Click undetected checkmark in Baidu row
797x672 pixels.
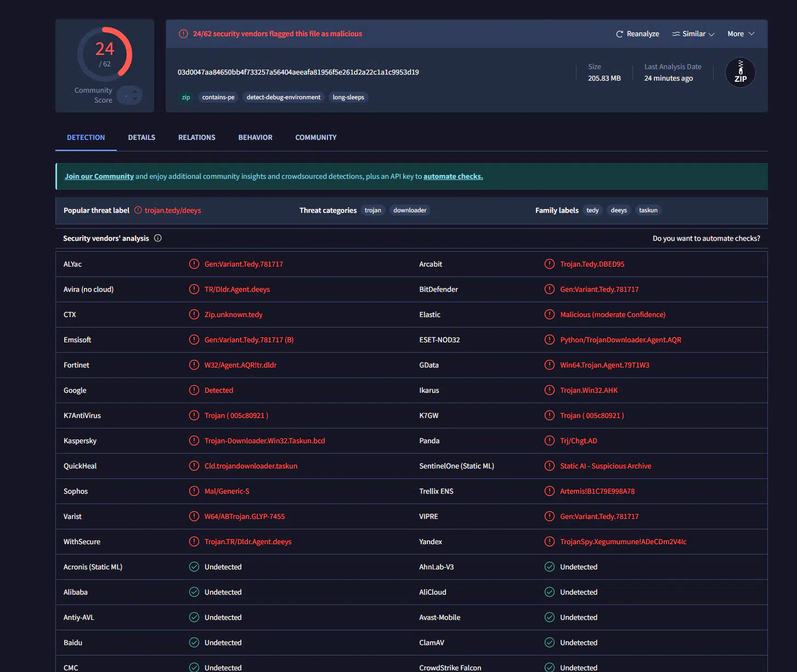click(x=194, y=642)
